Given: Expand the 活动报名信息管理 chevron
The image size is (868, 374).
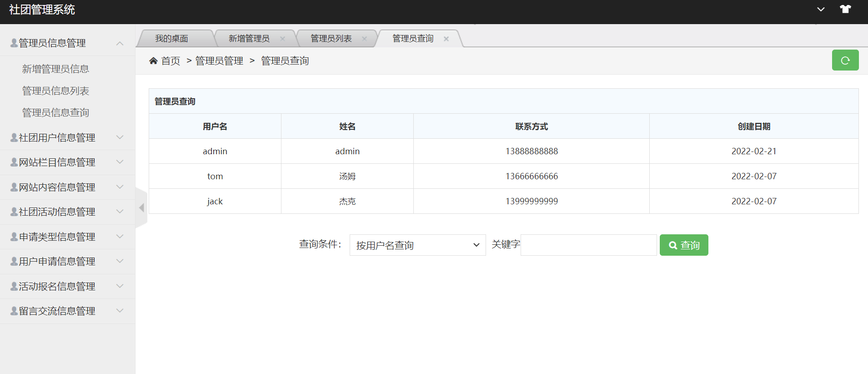Looking at the screenshot, I should pyautogui.click(x=120, y=286).
